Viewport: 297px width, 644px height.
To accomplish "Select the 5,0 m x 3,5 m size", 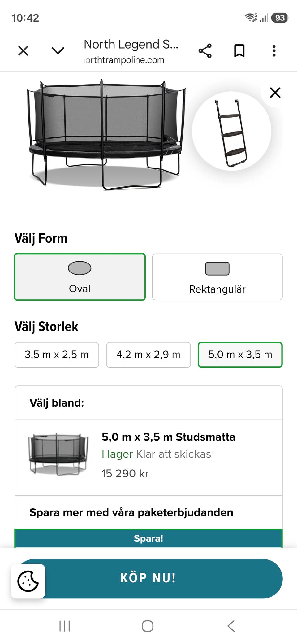I will [x=240, y=355].
